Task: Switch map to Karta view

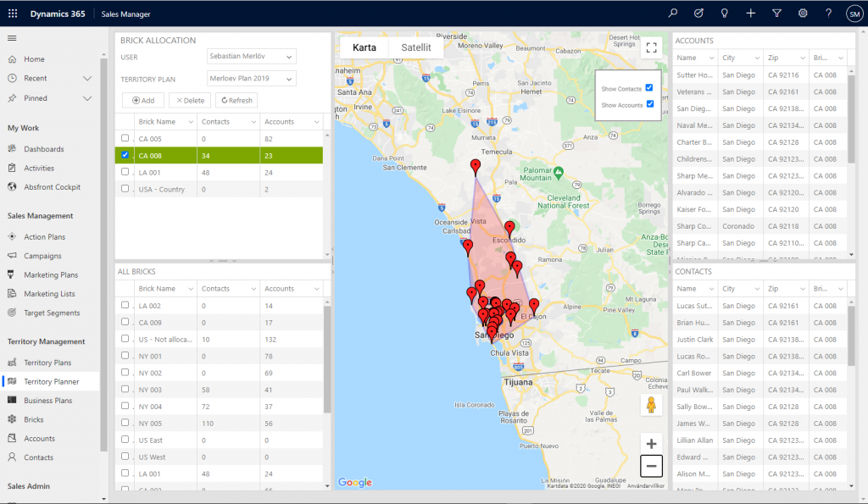Action: (x=364, y=47)
